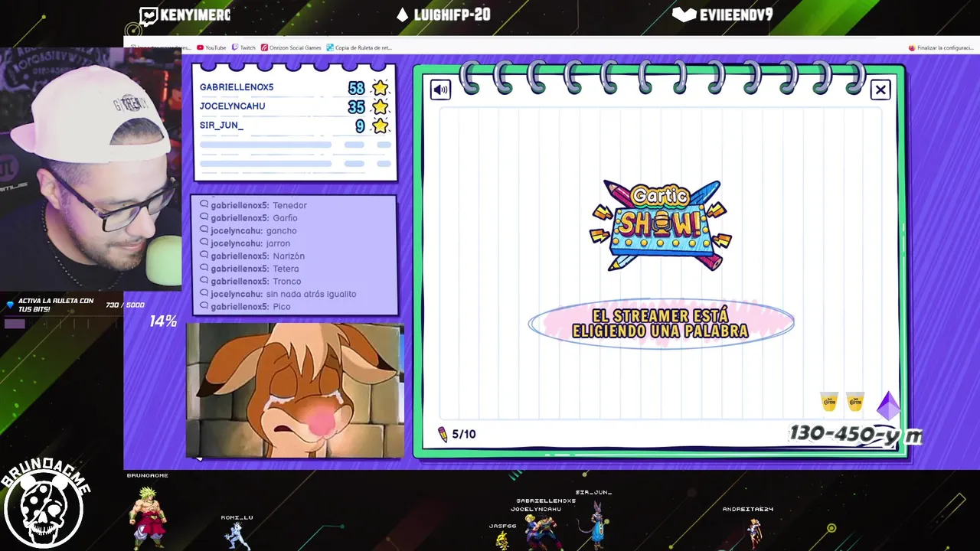The height and width of the screenshot is (551, 980).
Task: Click the 5/10 round counter
Action: pos(464,434)
